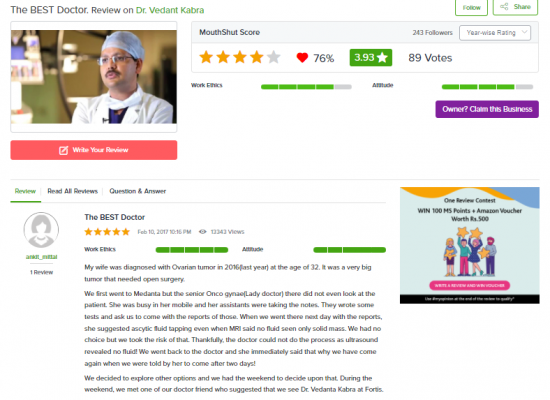550x400 pixels.
Task: Select the Review tab
Action: click(x=25, y=191)
